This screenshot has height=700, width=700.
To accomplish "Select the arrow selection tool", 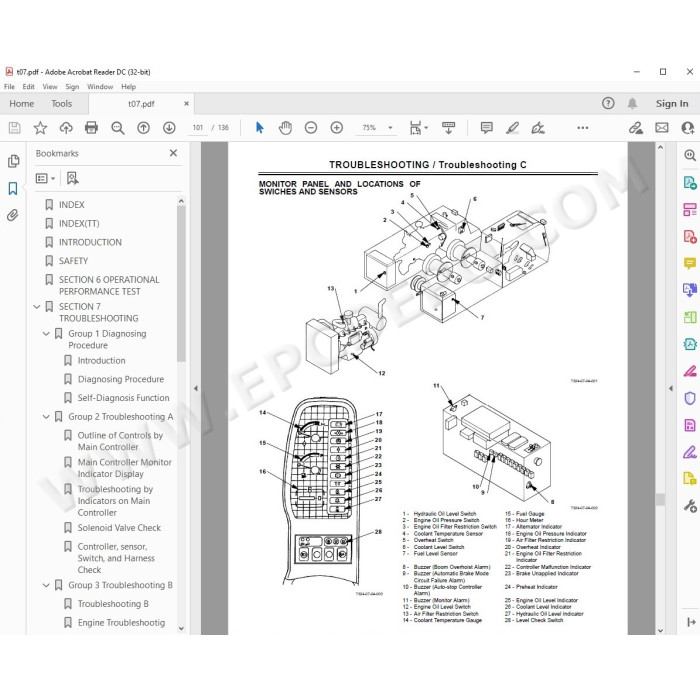I will click(259, 128).
